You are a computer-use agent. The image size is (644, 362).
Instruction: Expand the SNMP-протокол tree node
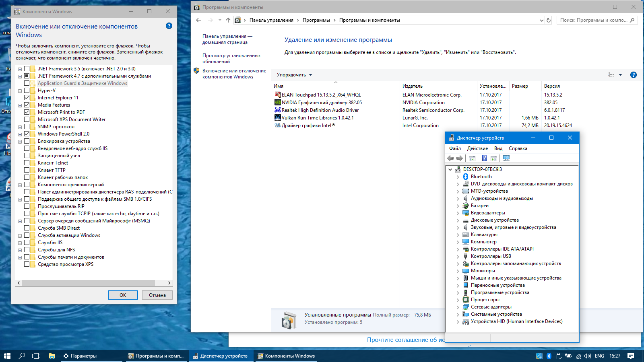pyautogui.click(x=20, y=127)
